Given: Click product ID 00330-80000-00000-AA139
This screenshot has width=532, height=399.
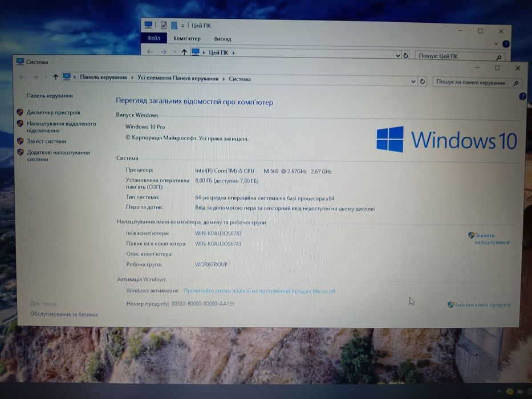Looking at the screenshot, I should click(x=203, y=304).
